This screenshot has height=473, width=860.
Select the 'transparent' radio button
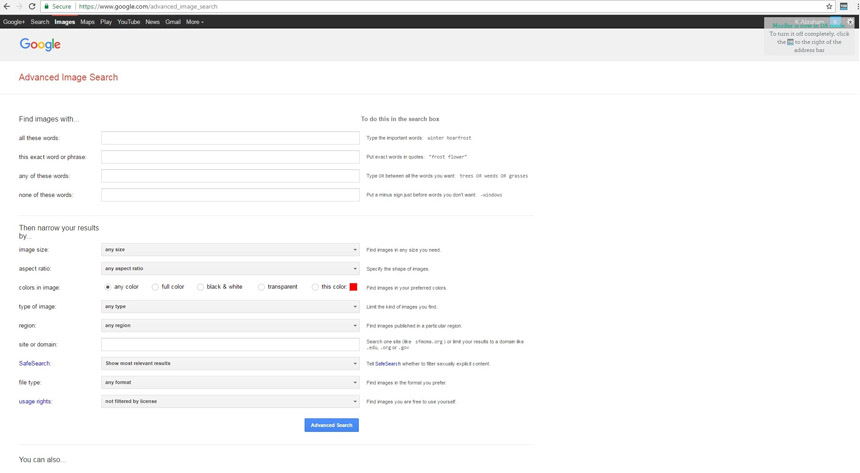[261, 287]
